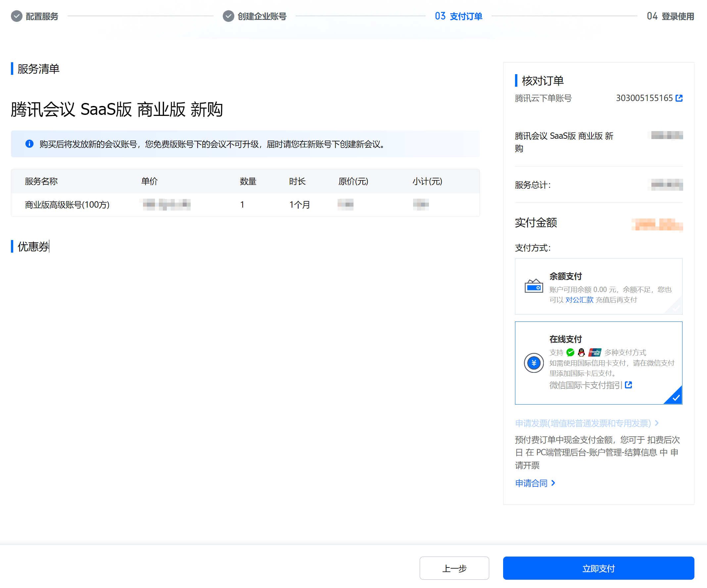The image size is (707, 588).
Task: Click the 支付方式 label
Action: [x=533, y=248]
